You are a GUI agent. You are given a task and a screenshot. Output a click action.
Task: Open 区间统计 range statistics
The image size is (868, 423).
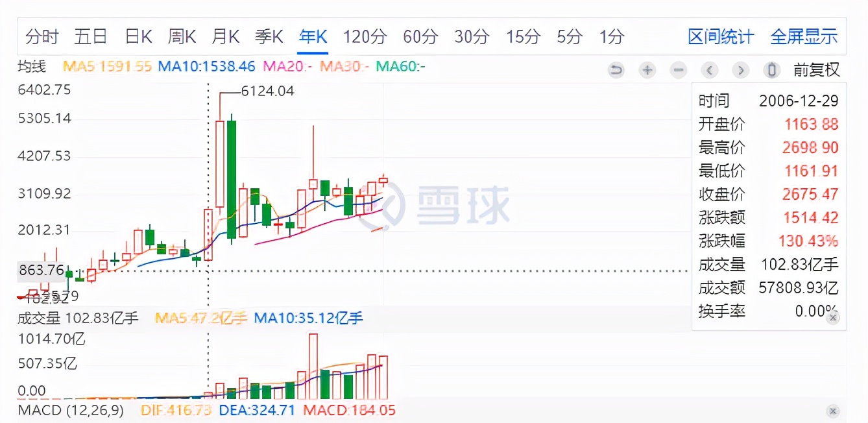[719, 37]
